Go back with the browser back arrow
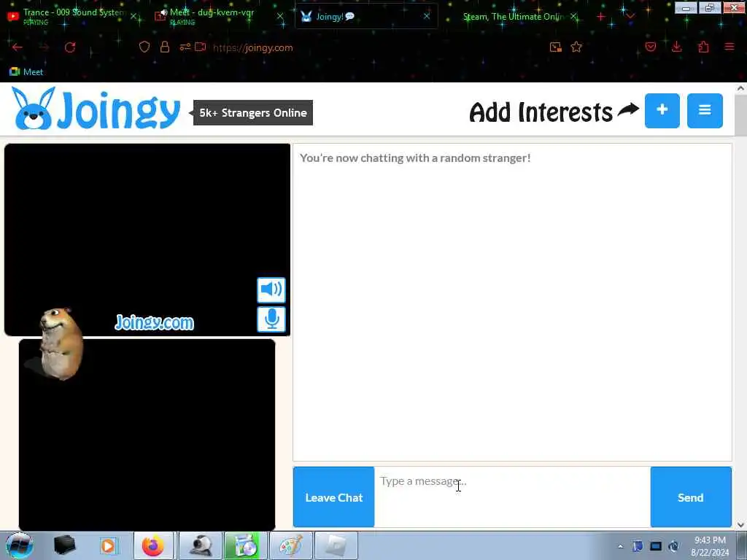Viewport: 747px width, 560px height. coord(18,47)
